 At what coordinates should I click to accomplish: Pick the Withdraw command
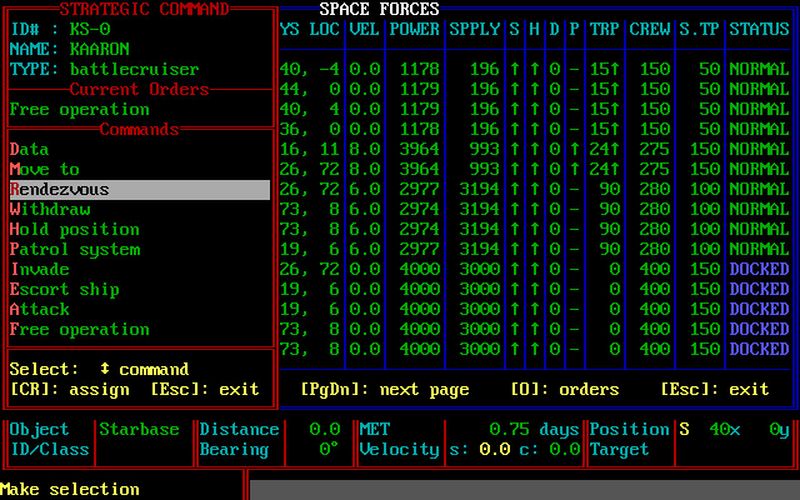click(50, 209)
